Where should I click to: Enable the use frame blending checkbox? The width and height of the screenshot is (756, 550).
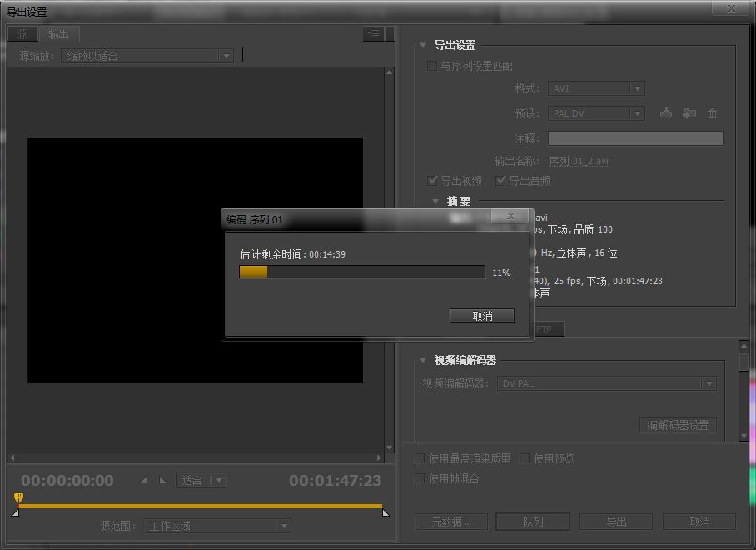pos(420,478)
